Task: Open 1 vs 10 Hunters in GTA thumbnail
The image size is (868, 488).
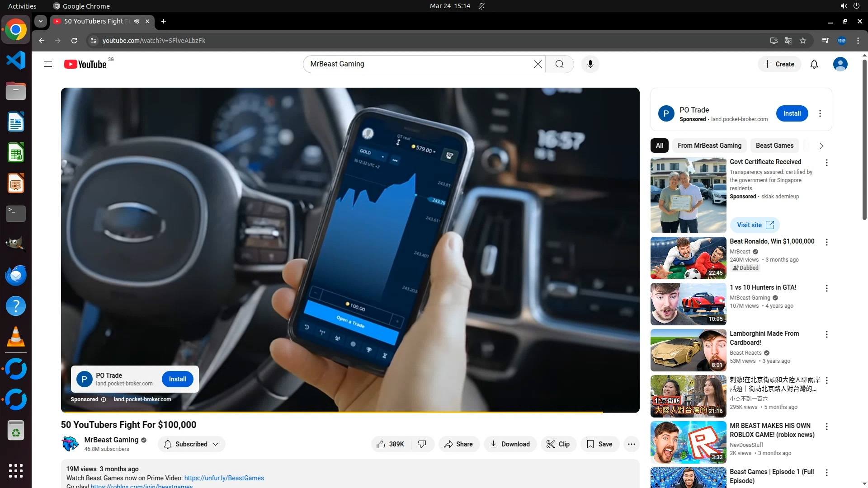Action: [x=688, y=304]
